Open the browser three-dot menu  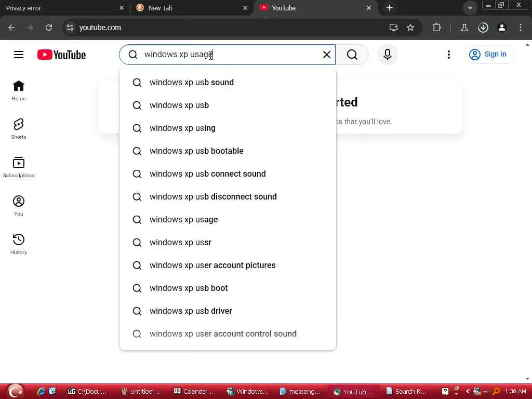521,28
